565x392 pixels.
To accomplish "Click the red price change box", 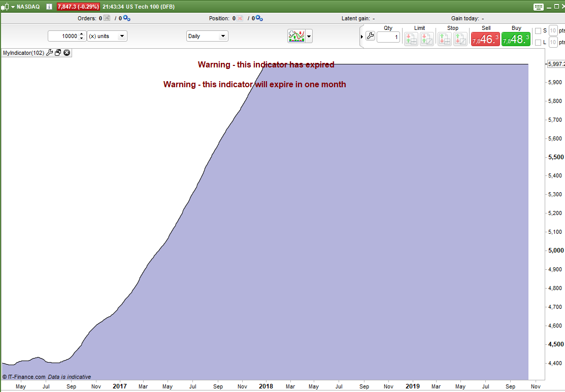I will point(78,7).
